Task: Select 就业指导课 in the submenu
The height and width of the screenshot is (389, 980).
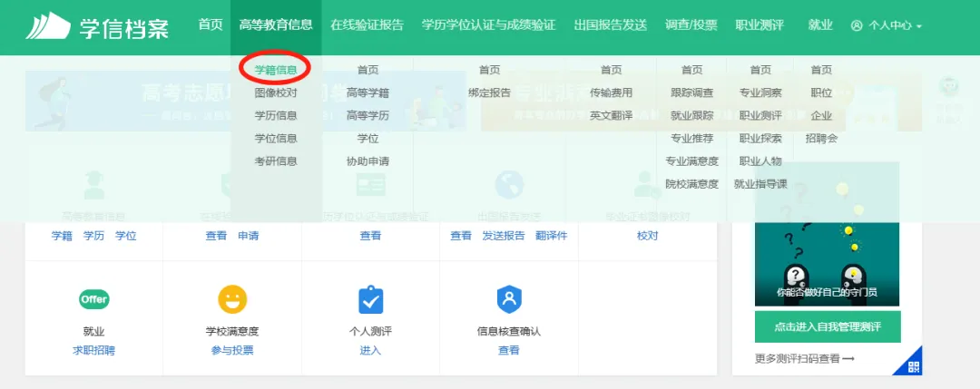Action: tap(760, 184)
